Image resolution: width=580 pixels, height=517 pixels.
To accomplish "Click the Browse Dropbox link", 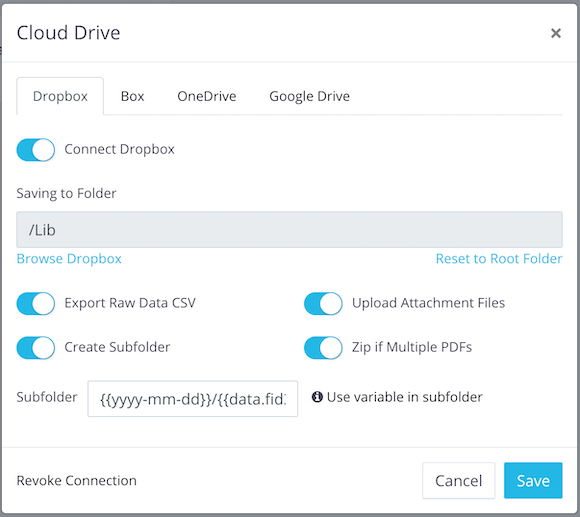I will click(69, 258).
